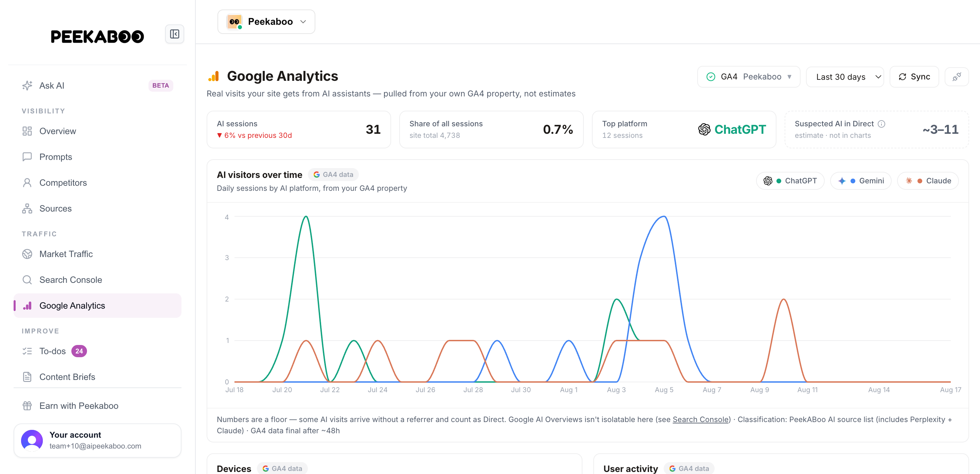This screenshot has height=474, width=980.
Task: Open the Peekaboo workspace switcher dropdown
Action: click(266, 22)
